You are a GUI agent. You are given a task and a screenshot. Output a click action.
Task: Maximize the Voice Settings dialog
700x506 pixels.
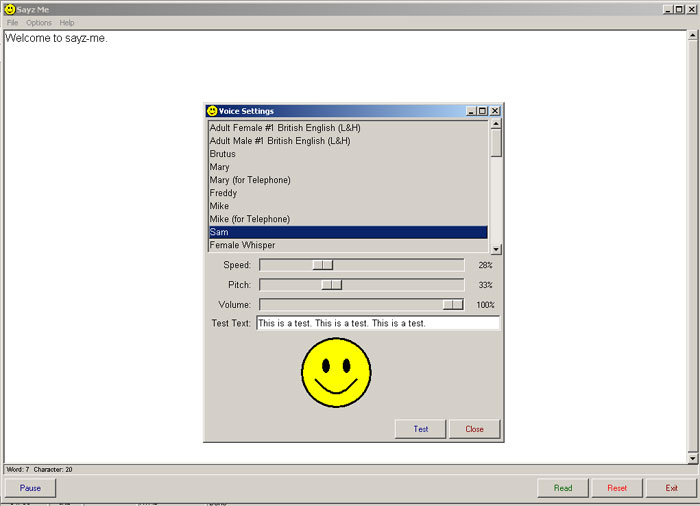[x=482, y=111]
